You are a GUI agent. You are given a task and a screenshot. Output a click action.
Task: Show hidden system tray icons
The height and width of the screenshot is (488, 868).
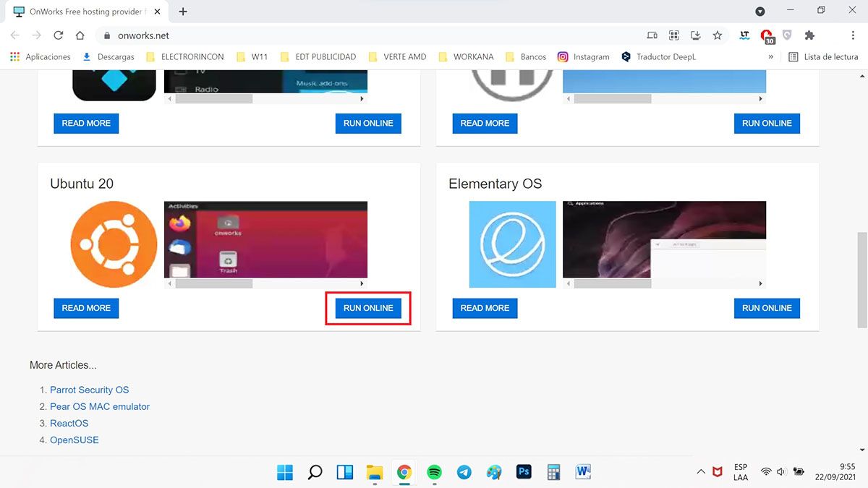700,472
